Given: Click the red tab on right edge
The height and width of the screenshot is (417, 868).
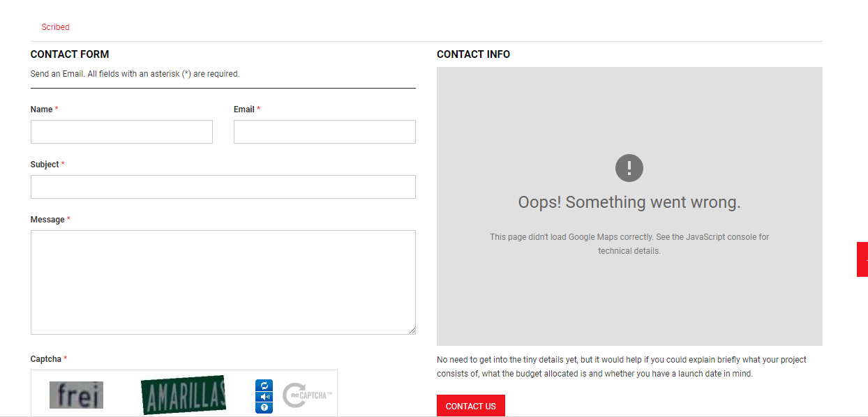Looking at the screenshot, I should [862, 259].
